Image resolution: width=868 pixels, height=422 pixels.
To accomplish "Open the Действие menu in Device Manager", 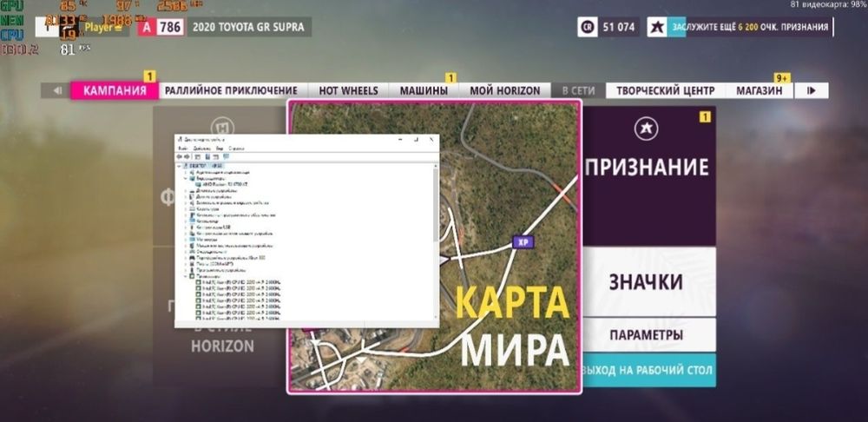I will click(x=202, y=148).
